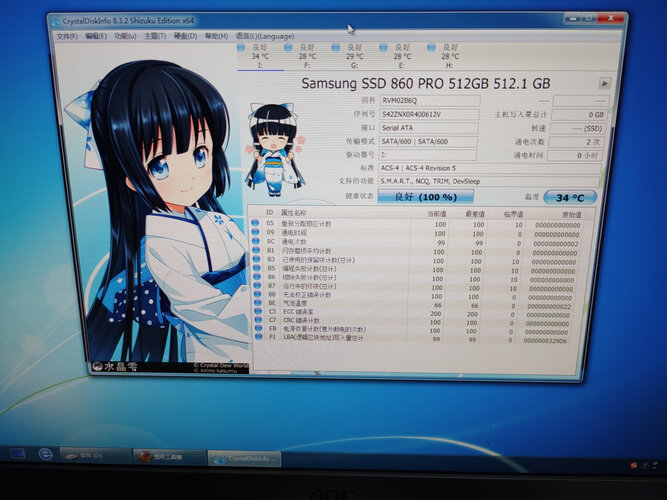
Task: Click blue status orb for disk H:
Action: (431, 47)
